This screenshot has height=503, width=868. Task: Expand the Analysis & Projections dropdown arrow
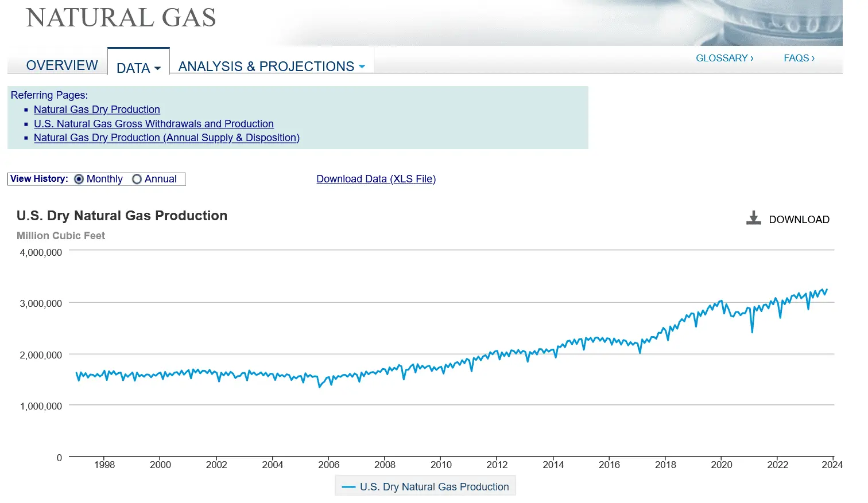pyautogui.click(x=362, y=67)
